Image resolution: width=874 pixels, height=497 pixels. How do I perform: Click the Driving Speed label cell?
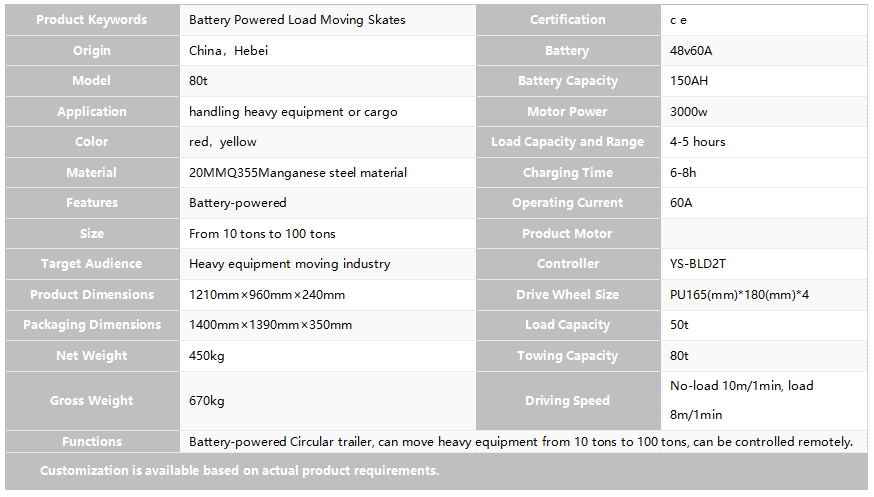pos(568,401)
